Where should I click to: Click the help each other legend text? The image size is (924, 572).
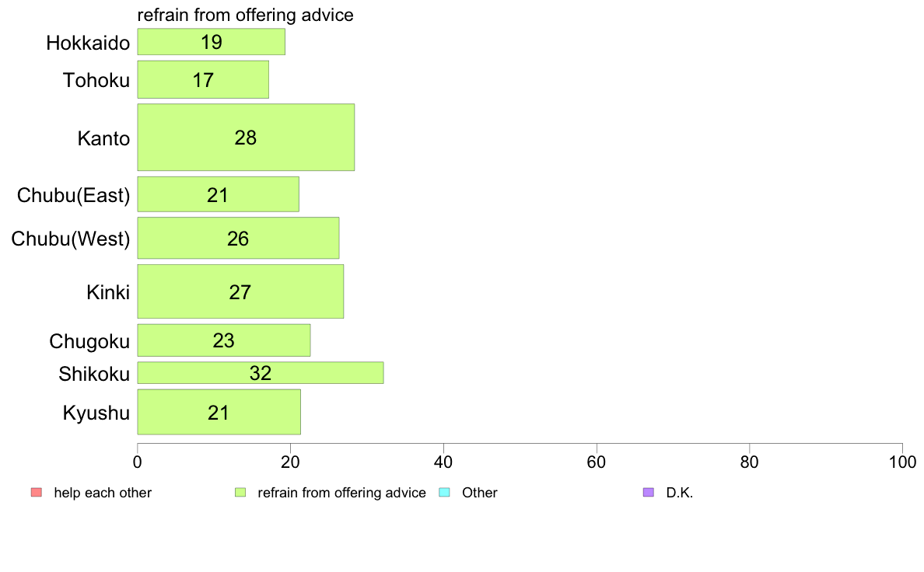(103, 493)
